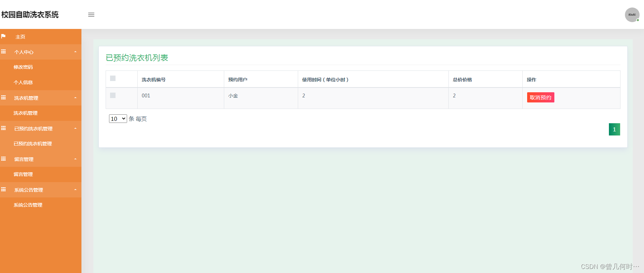Go to 主页 in the sidebar

[41, 36]
